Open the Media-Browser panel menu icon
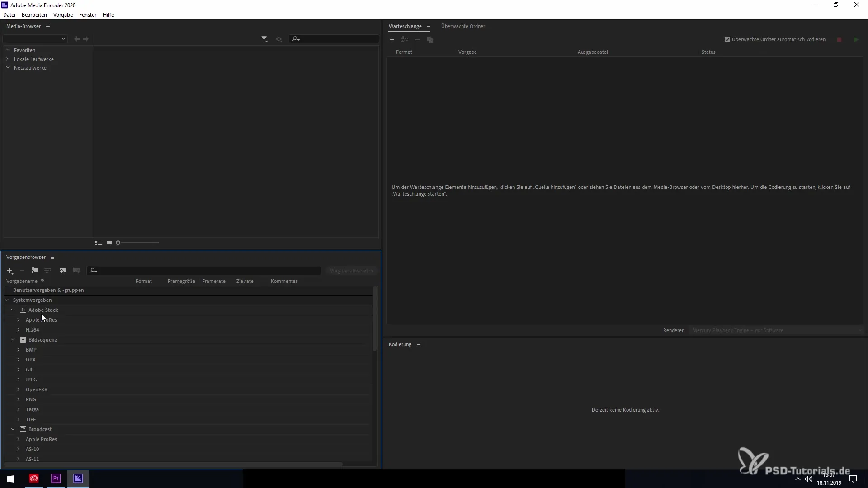Screen dimensions: 868x488 click(48, 27)
